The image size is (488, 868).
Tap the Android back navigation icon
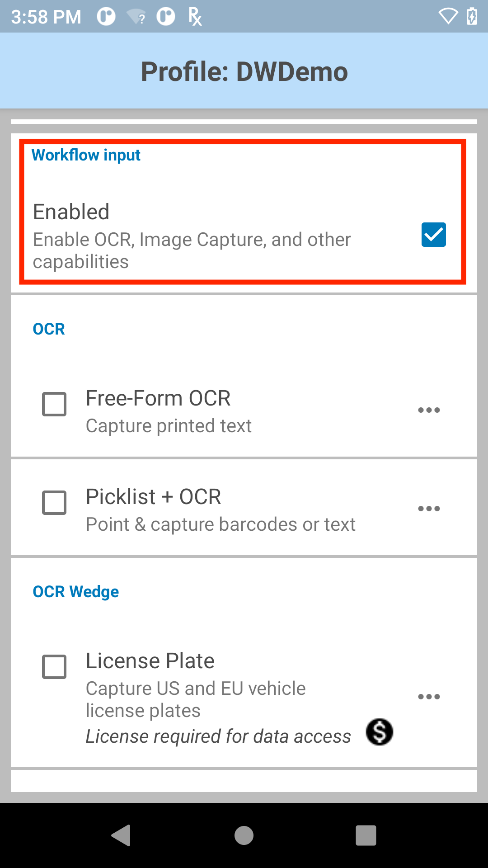pyautogui.click(x=121, y=835)
